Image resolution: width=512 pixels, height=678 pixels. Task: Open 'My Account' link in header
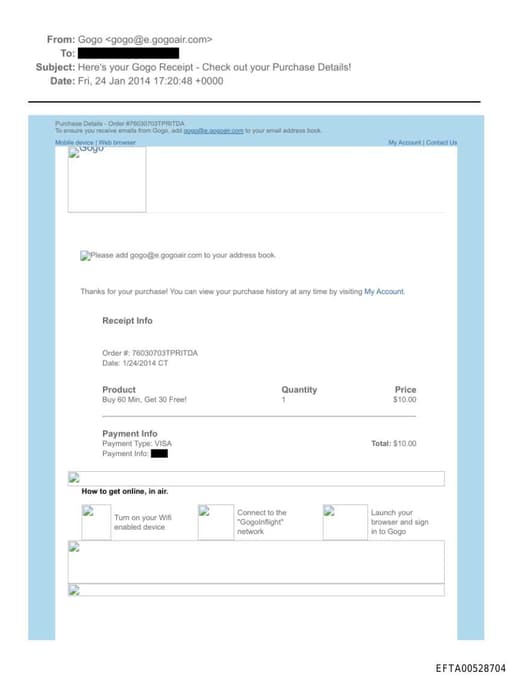(404, 142)
